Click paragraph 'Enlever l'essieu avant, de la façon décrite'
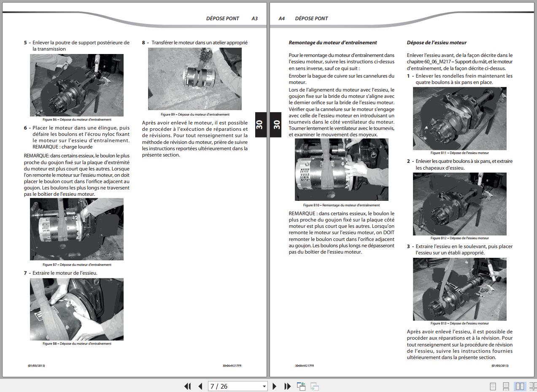This screenshot has width=537, height=392. click(x=460, y=62)
